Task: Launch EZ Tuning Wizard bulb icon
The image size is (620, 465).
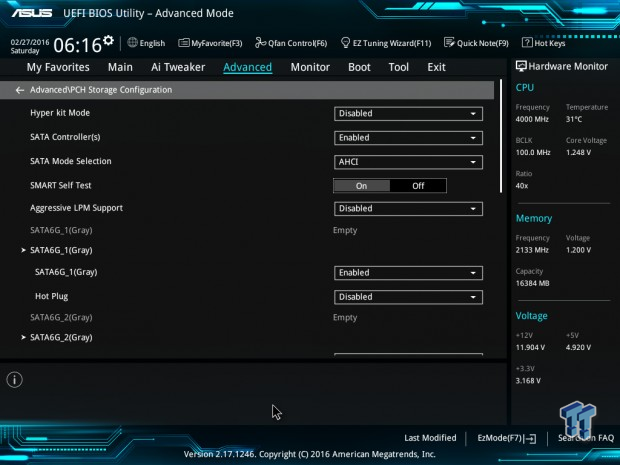Action: [x=345, y=42]
